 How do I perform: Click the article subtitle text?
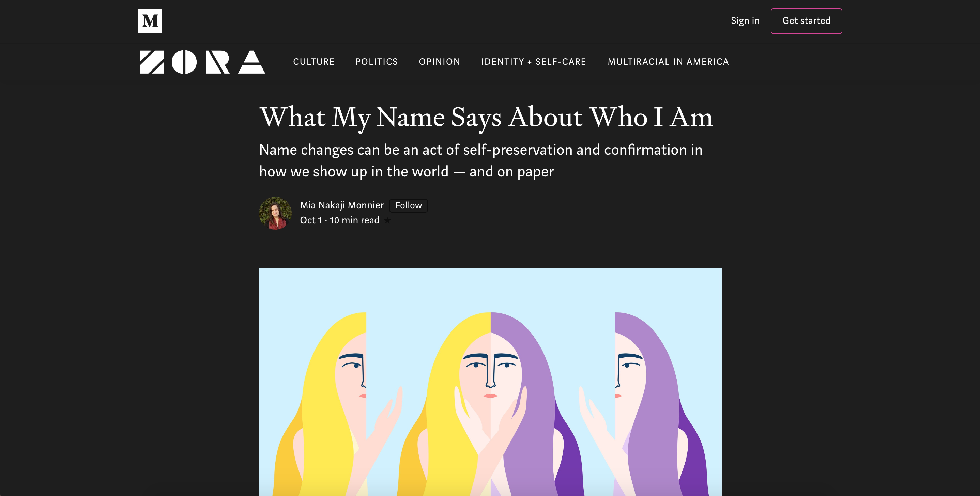tap(480, 160)
